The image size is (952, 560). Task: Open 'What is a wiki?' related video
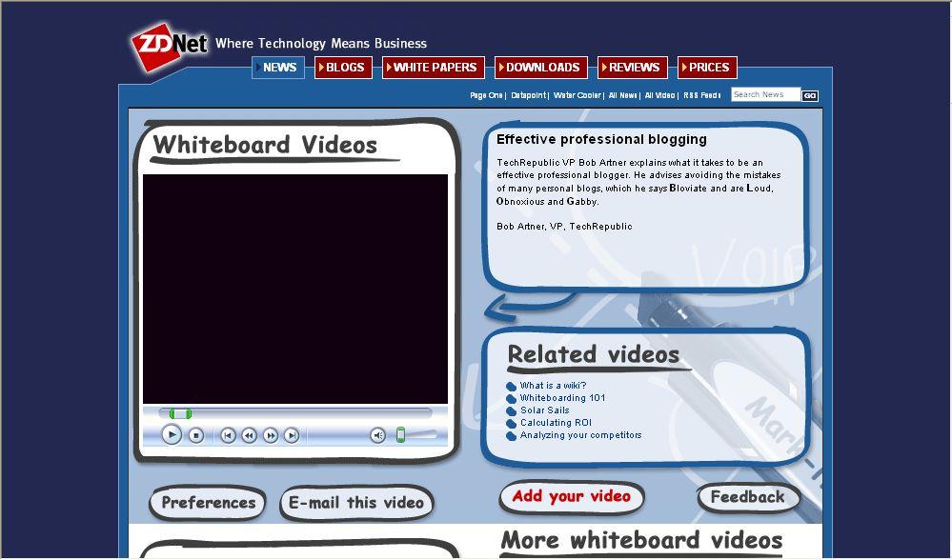point(553,386)
